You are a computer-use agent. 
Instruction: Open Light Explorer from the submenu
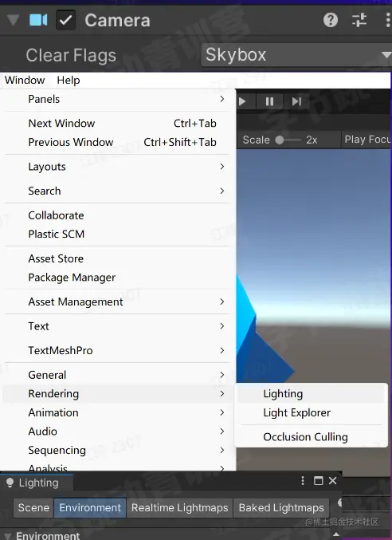pos(311,412)
